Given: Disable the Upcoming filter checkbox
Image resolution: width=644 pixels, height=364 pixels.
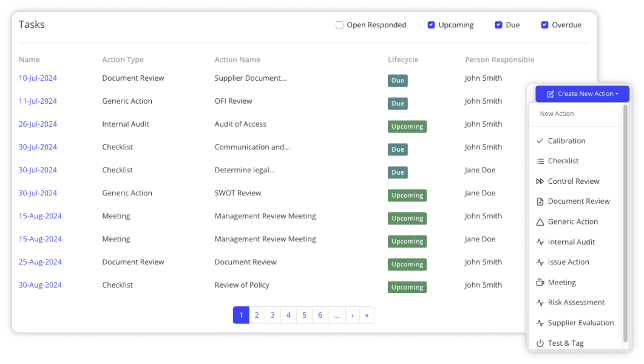Looking at the screenshot, I should click(431, 25).
